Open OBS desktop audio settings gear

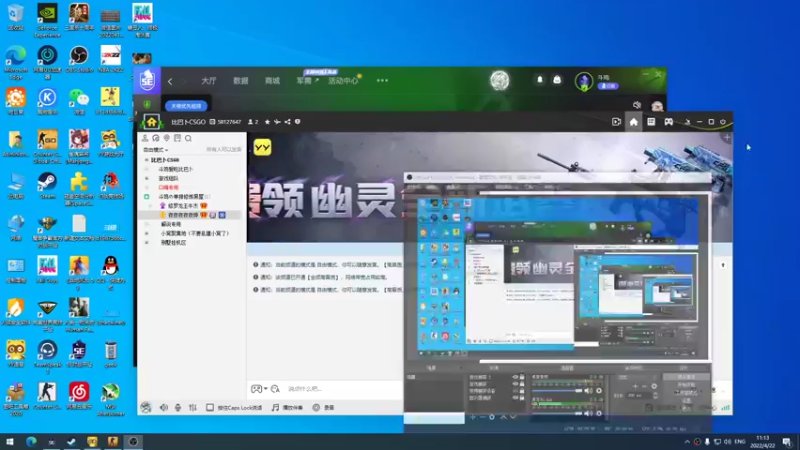(599, 391)
